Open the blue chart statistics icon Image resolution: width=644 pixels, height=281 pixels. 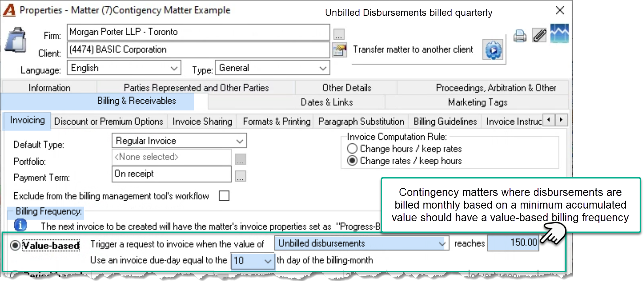(559, 34)
